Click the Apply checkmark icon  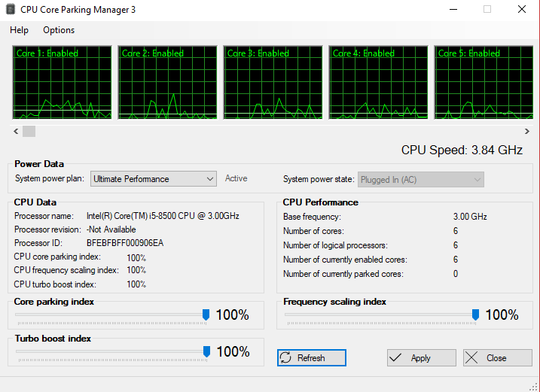395,357
